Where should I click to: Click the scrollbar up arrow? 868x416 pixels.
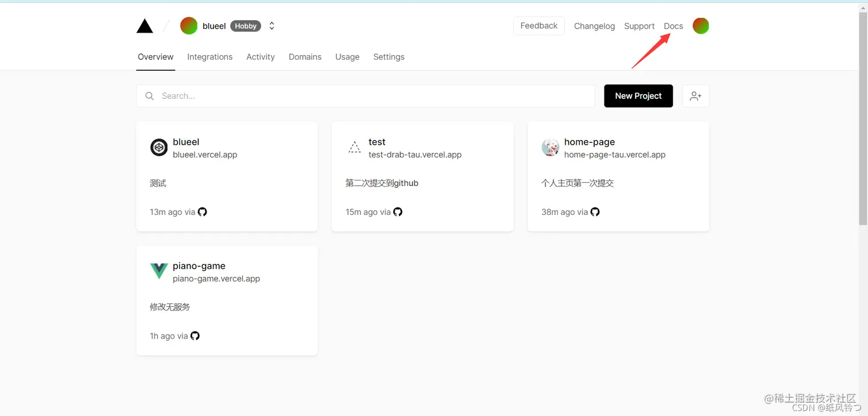click(863, 7)
